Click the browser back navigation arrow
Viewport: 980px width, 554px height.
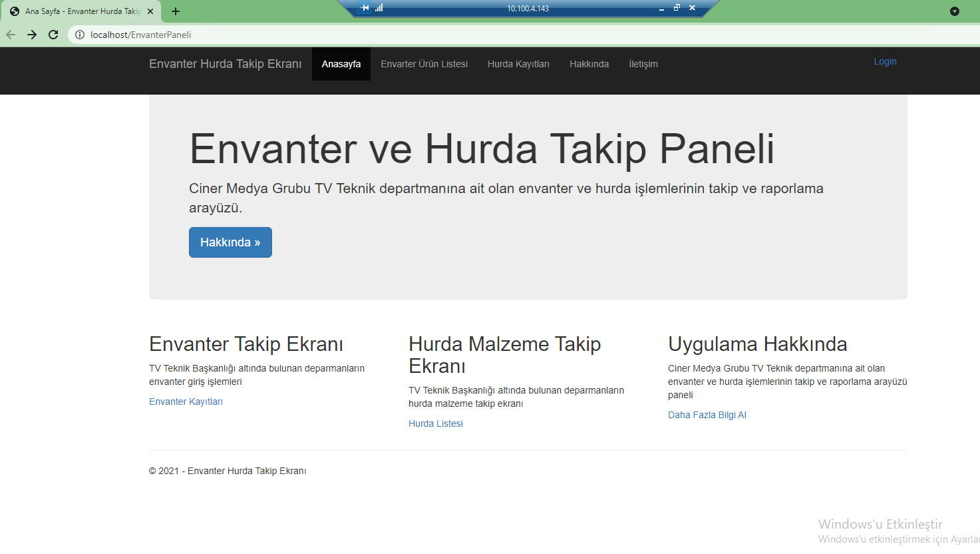pyautogui.click(x=10, y=35)
